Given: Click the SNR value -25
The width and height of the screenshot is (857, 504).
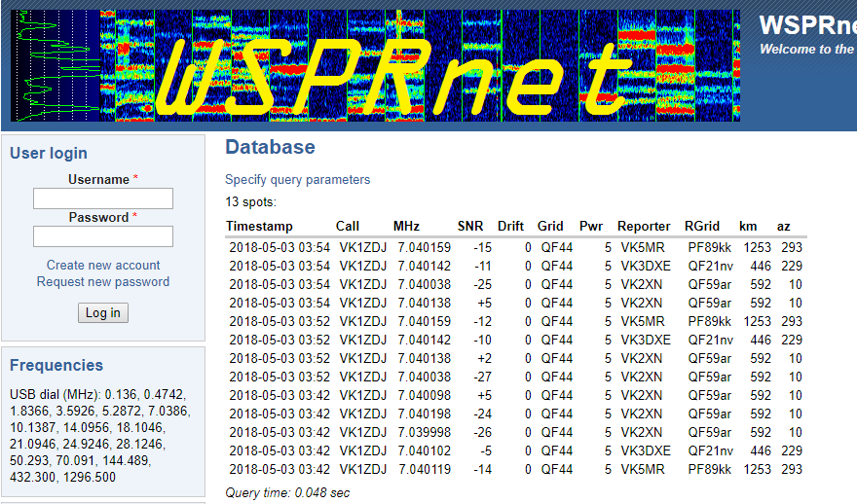Looking at the screenshot, I should [482, 284].
